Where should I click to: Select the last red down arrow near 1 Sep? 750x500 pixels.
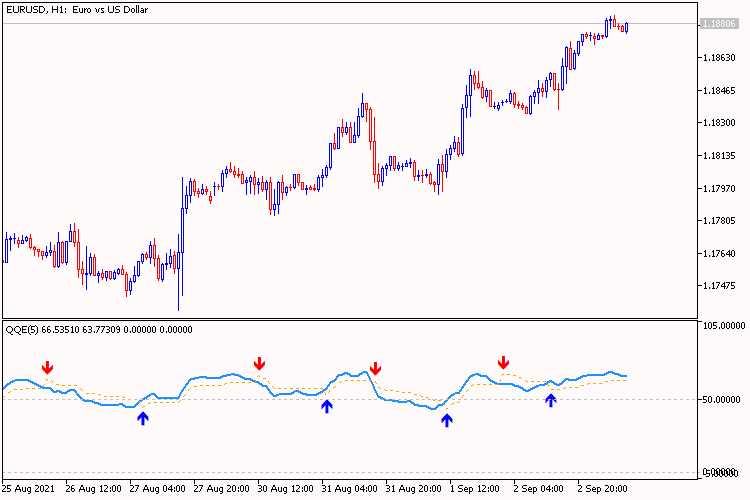click(504, 361)
